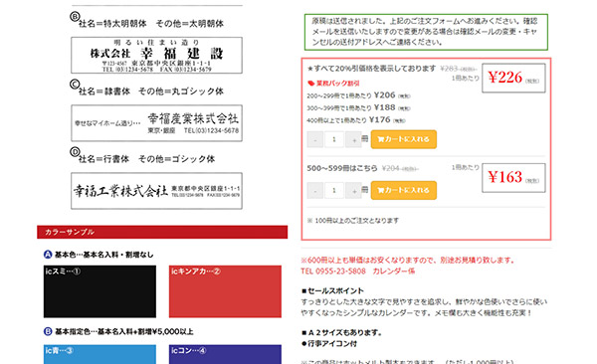
Task: Click the circled D font option marker
Action: tap(75, 152)
